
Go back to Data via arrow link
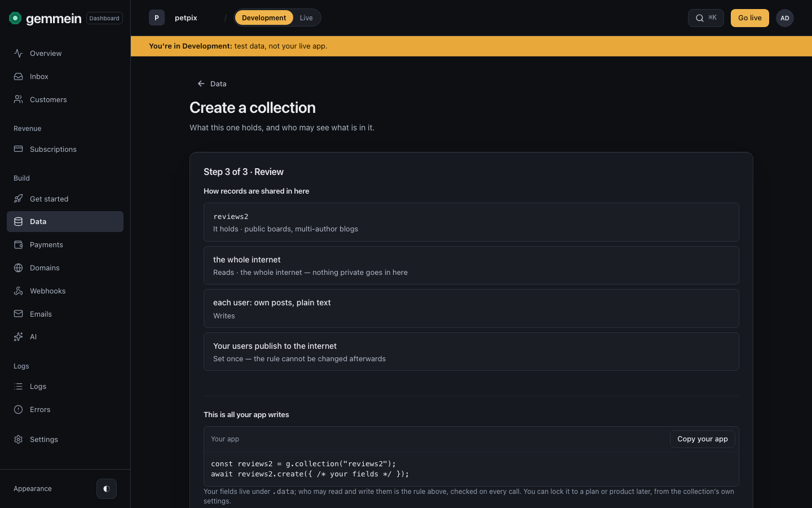[211, 84]
